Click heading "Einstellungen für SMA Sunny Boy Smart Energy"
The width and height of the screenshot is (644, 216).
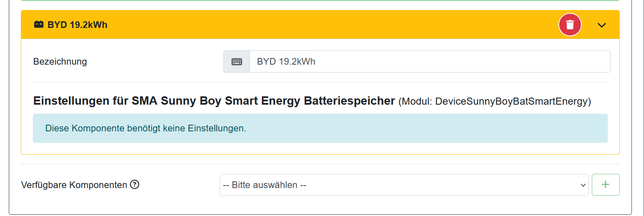pyautogui.click(x=167, y=101)
